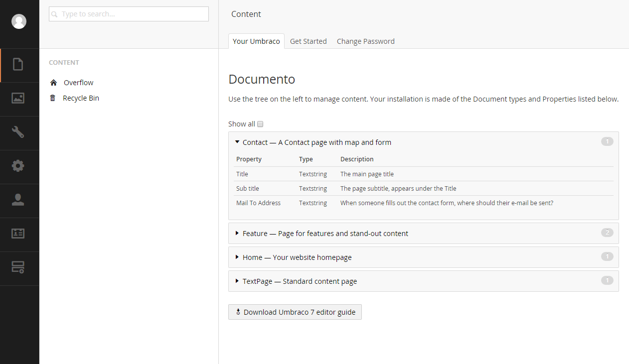Focus the Type to search field
The image size is (629, 364).
[x=129, y=14]
